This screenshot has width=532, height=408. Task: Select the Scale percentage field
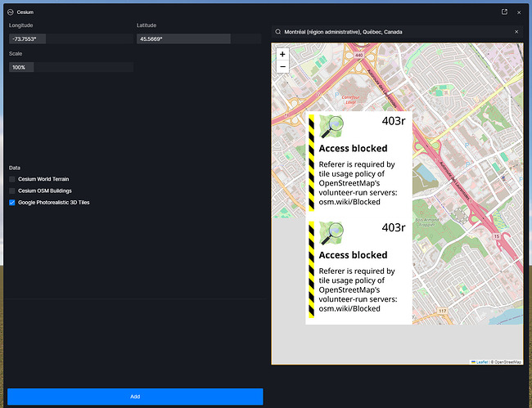point(70,67)
